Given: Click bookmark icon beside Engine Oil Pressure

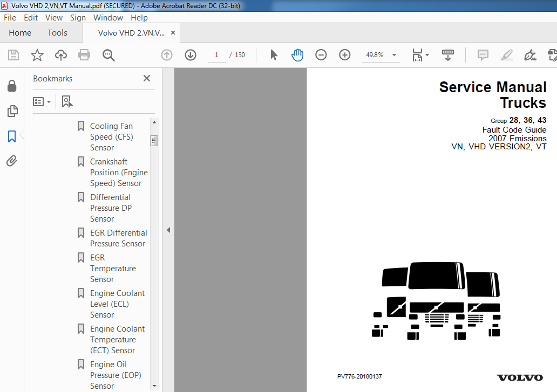Looking at the screenshot, I should coord(81,365).
